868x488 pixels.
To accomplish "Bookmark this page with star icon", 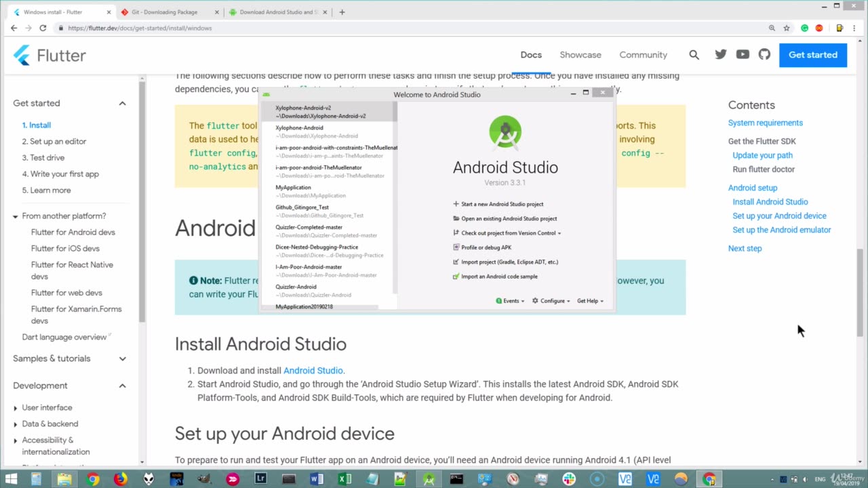I will pyautogui.click(x=787, y=28).
